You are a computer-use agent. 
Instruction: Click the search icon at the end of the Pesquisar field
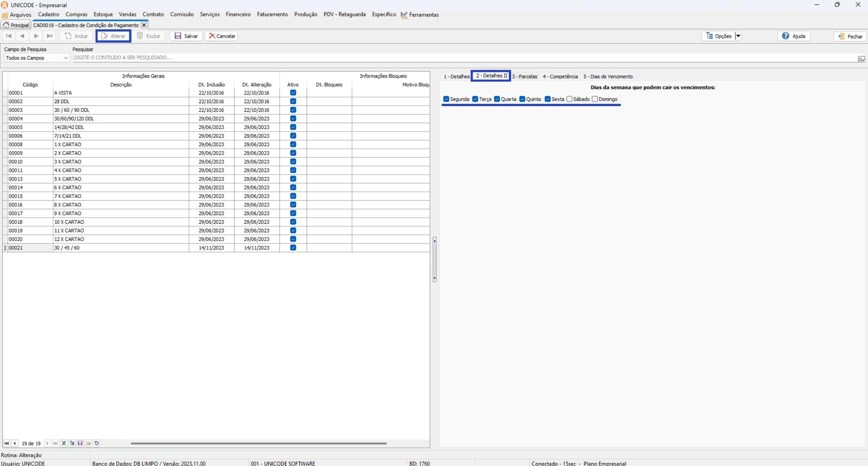coord(861,58)
